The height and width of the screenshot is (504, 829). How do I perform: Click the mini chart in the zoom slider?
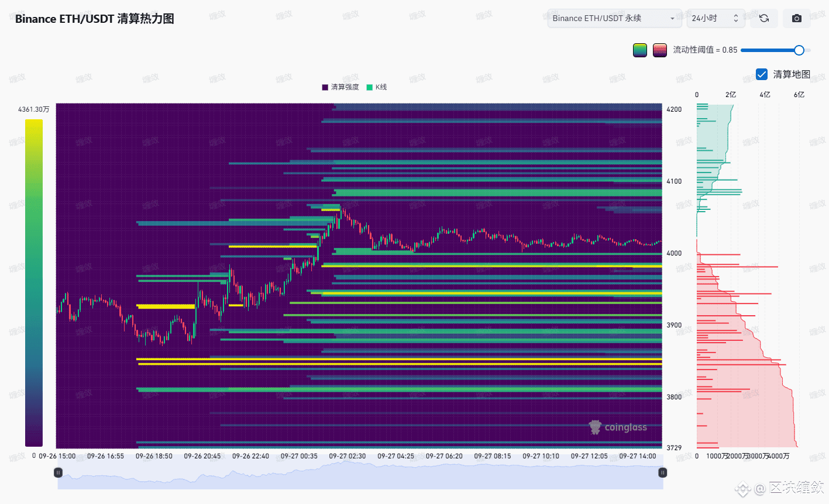[360, 475]
